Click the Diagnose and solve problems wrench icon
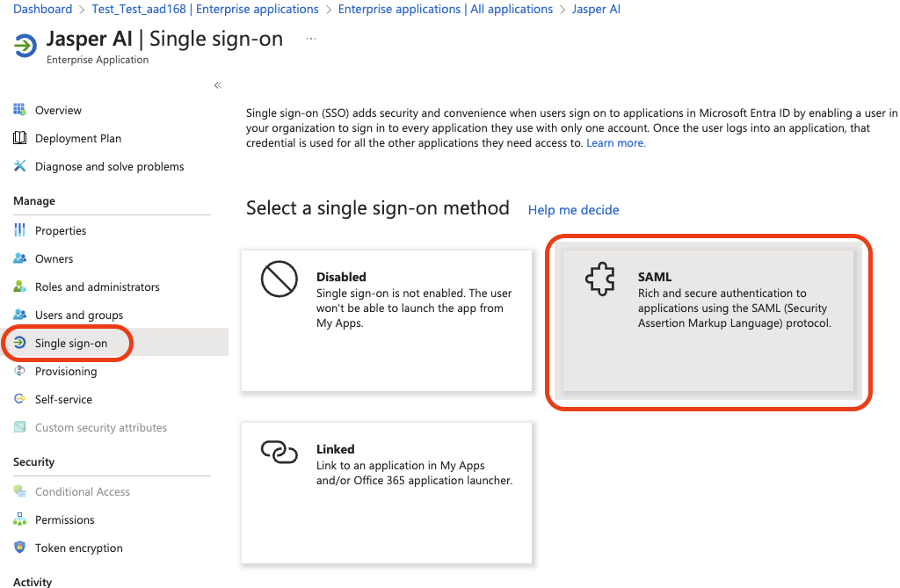 point(19,166)
